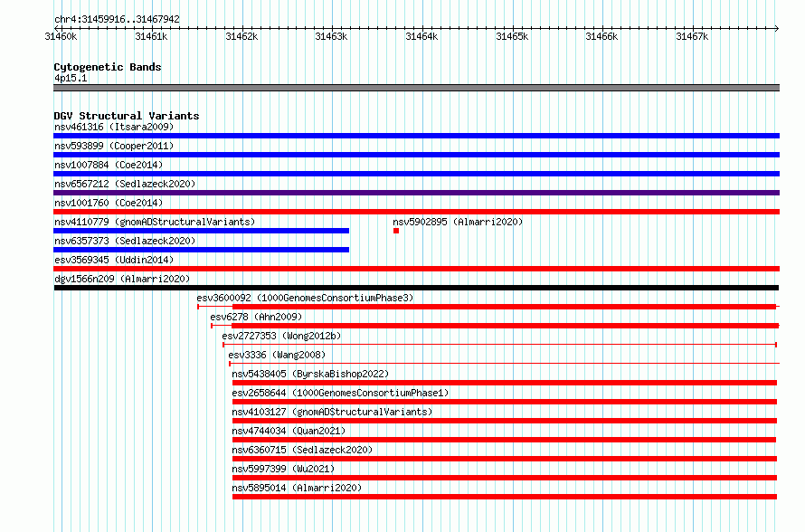Image resolution: width=805 pixels, height=532 pixels.
Task: Click the left arrow end of the ruler
Action: (56, 28)
